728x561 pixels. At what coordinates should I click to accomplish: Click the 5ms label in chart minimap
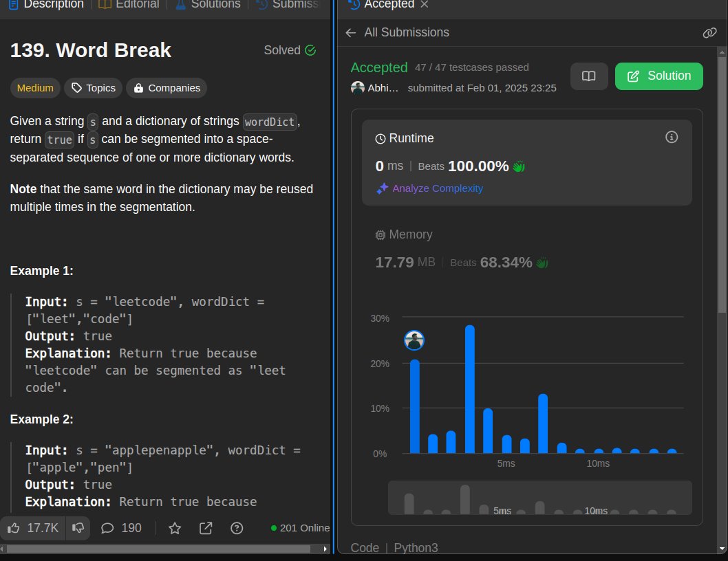tap(502, 510)
